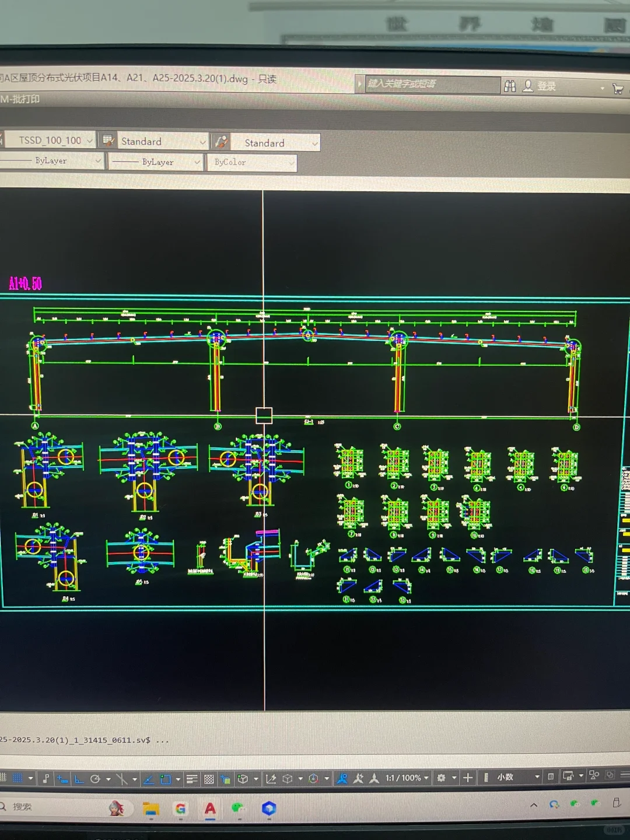Screen dimensions: 630x840
Task: Click the annotation scale icon left of 1:1
Action: (x=374, y=778)
